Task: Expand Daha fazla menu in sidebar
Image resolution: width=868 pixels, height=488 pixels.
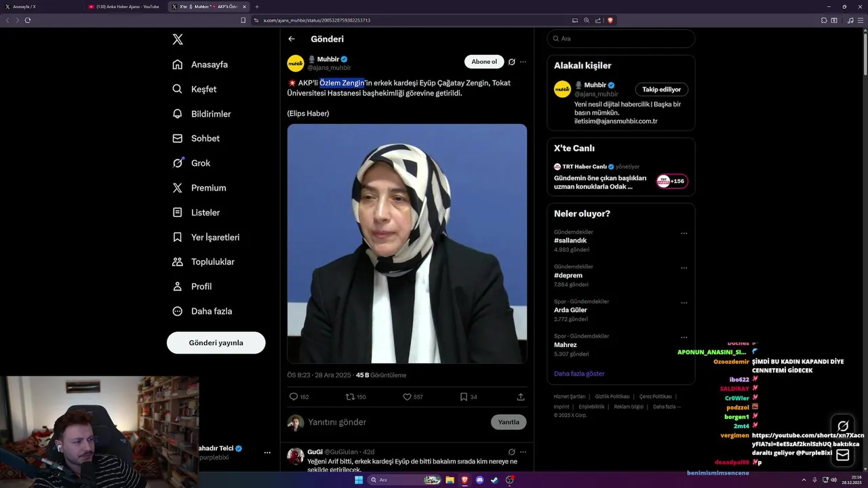Action: [202, 311]
